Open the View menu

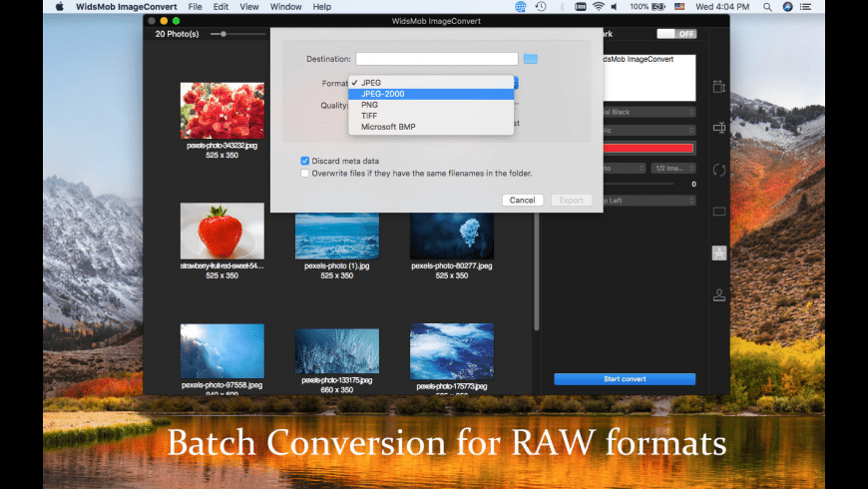tap(249, 7)
